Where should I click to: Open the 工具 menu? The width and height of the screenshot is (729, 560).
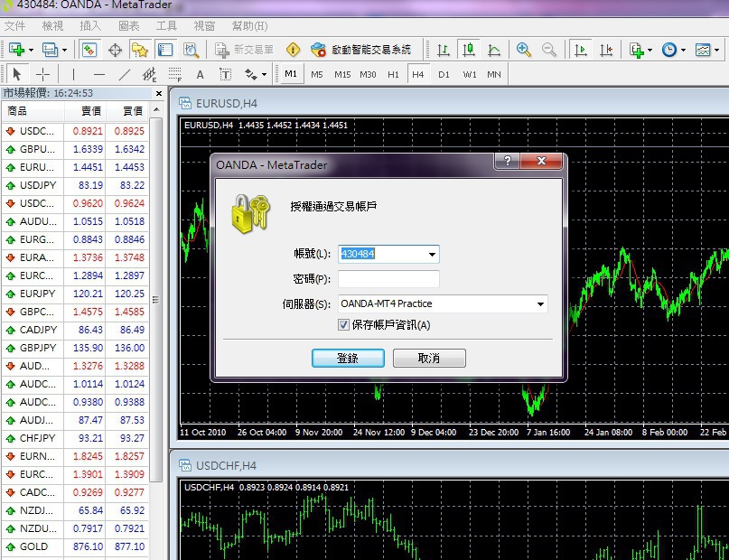166,26
